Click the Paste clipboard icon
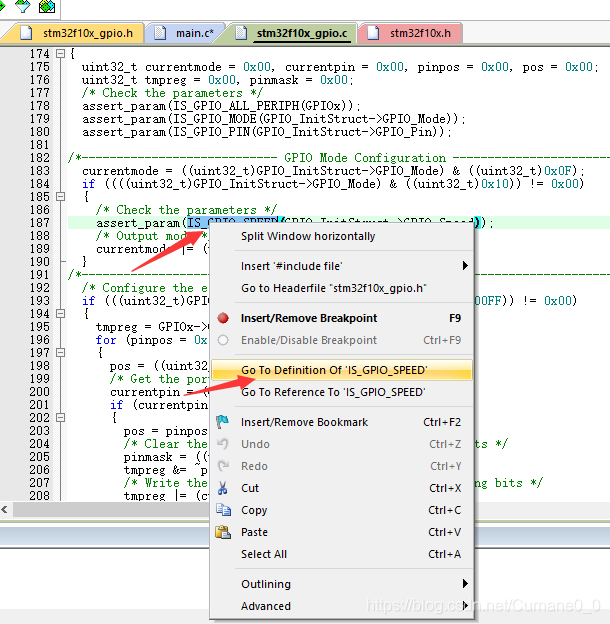 [223, 532]
